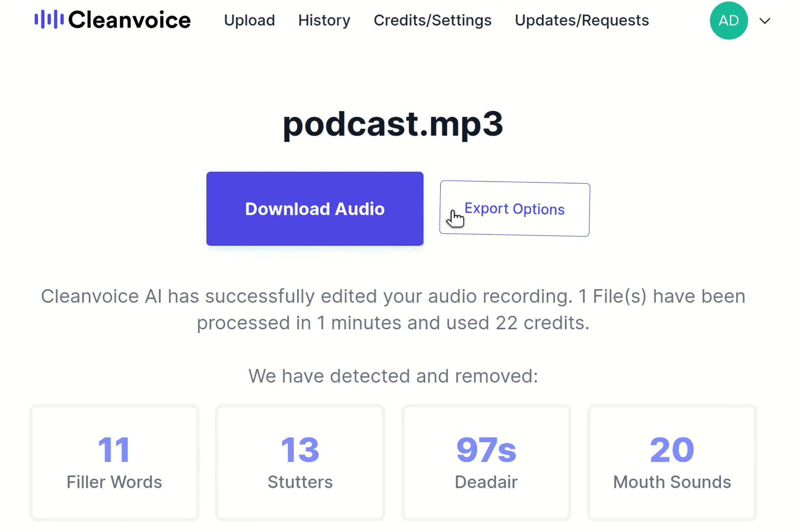The width and height of the screenshot is (800, 532).
Task: Go to the Upload page
Action: click(250, 20)
